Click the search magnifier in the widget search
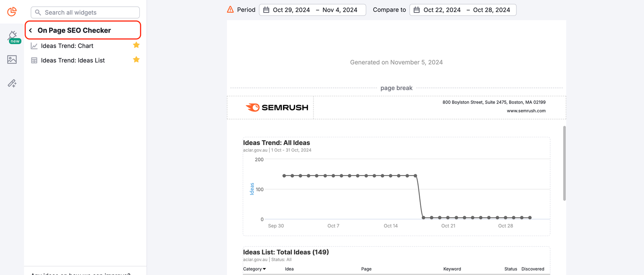The width and height of the screenshot is (644, 275). click(x=38, y=12)
